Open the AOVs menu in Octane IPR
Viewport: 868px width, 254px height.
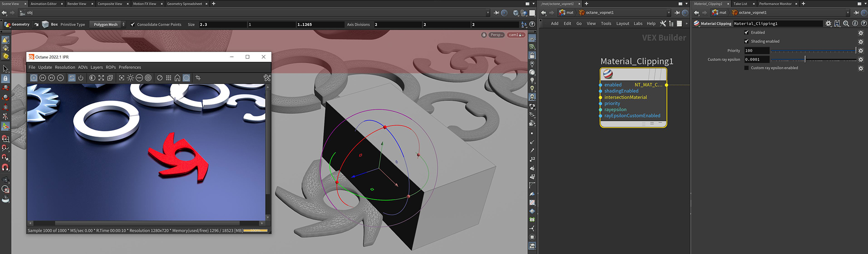pos(82,68)
